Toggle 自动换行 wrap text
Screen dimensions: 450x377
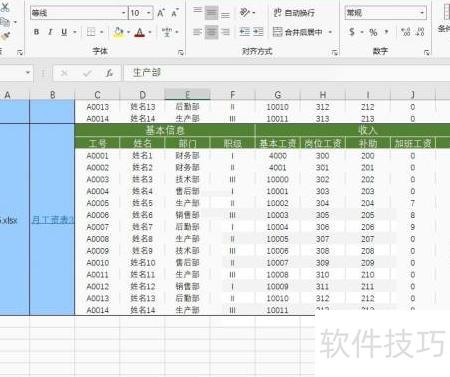click(x=294, y=13)
